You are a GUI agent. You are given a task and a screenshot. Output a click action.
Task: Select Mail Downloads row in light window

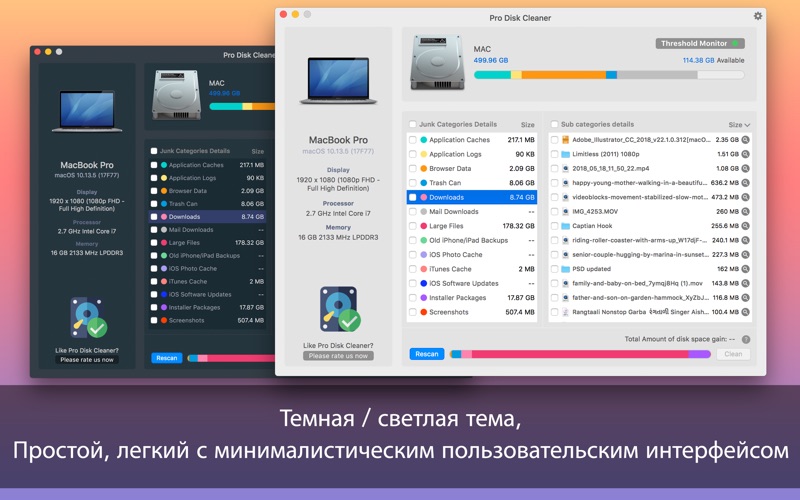[x=472, y=211]
